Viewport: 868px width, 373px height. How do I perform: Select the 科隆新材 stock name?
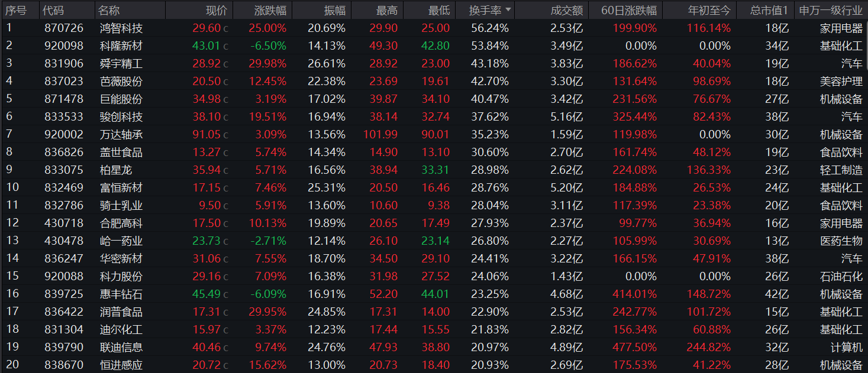[121, 46]
